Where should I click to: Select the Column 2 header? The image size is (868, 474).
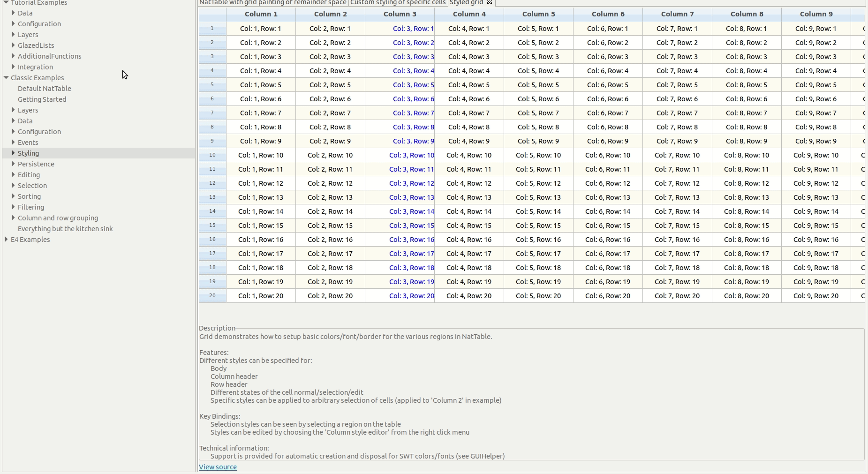(x=331, y=14)
